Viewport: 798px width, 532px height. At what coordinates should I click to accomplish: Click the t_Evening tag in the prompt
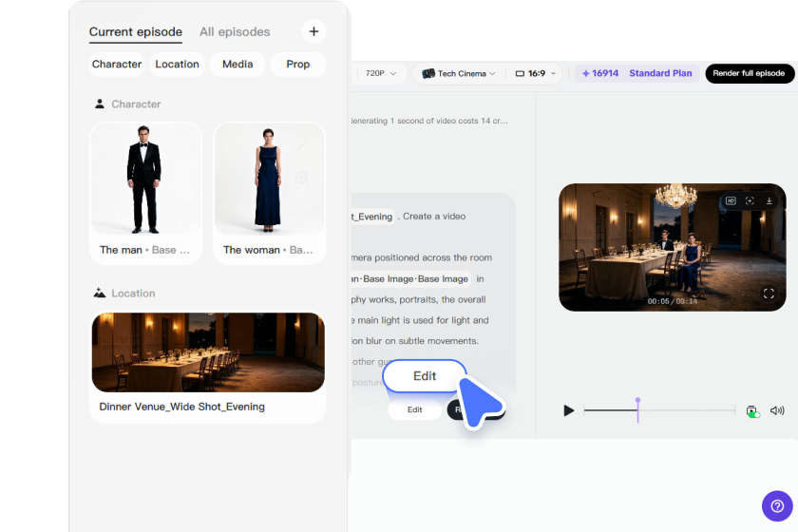point(372,217)
